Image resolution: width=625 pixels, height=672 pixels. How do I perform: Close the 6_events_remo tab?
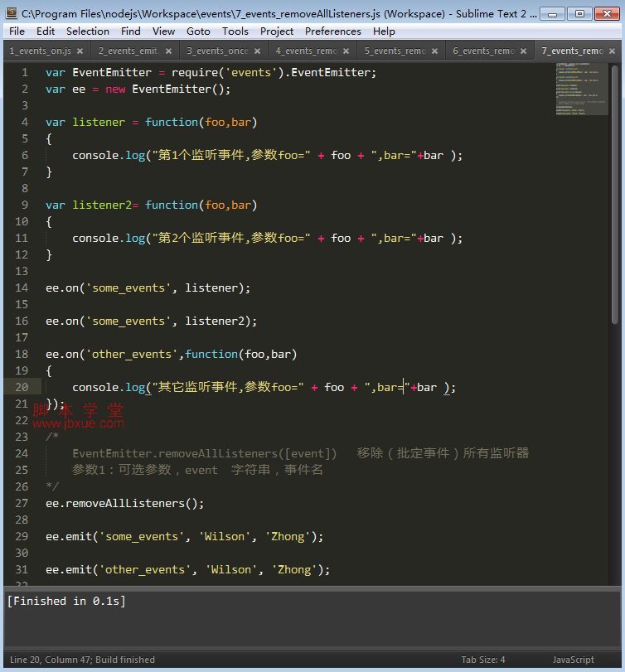pos(523,51)
